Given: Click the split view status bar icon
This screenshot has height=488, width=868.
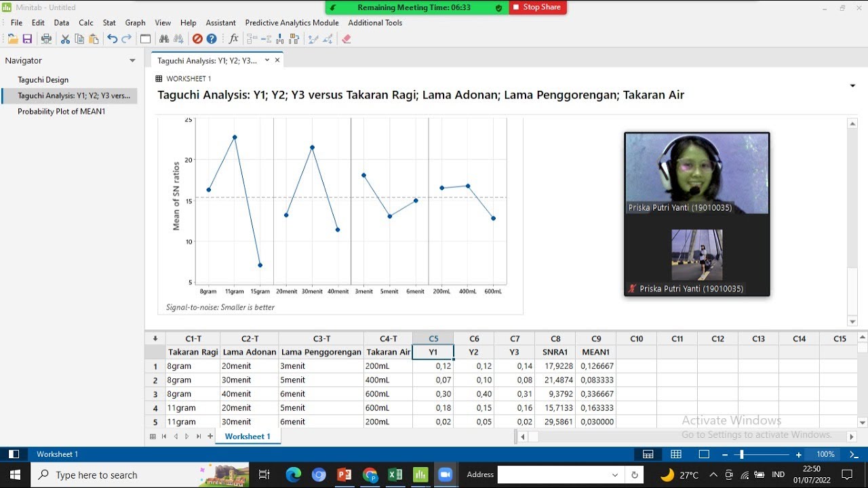Looking at the screenshot, I should click(x=648, y=454).
